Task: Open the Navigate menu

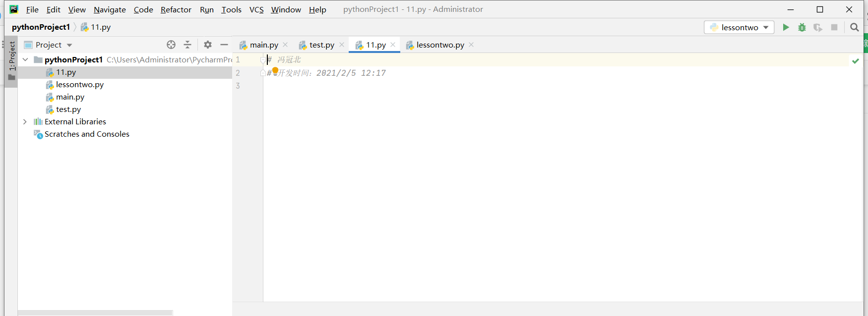Action: point(110,9)
